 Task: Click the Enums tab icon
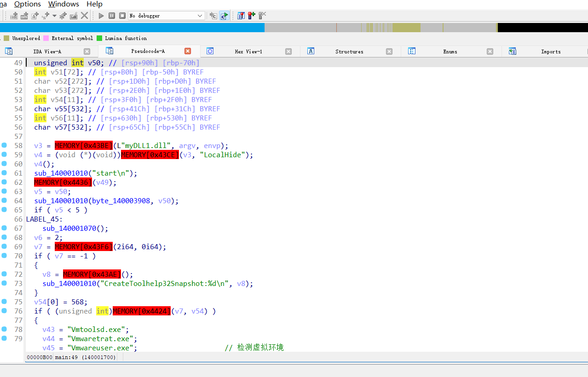tap(412, 51)
